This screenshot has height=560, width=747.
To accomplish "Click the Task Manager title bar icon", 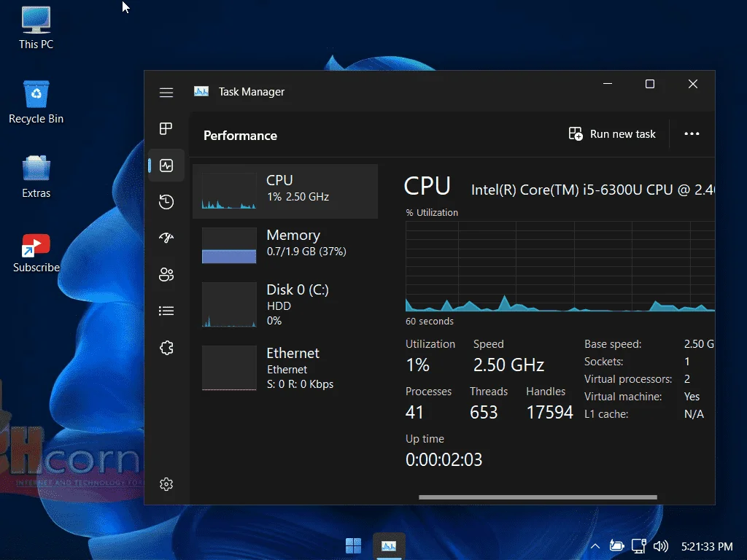I will 201,91.
